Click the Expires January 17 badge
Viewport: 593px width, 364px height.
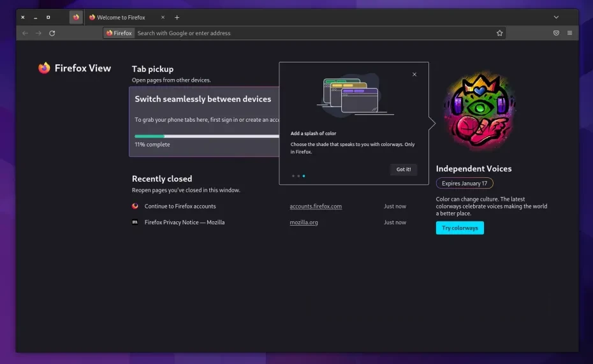click(x=464, y=184)
